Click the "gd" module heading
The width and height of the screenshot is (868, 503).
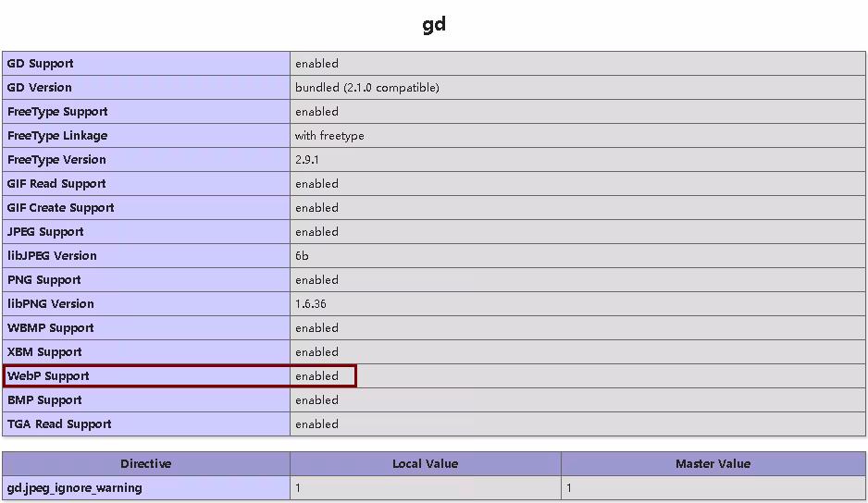[x=434, y=24]
